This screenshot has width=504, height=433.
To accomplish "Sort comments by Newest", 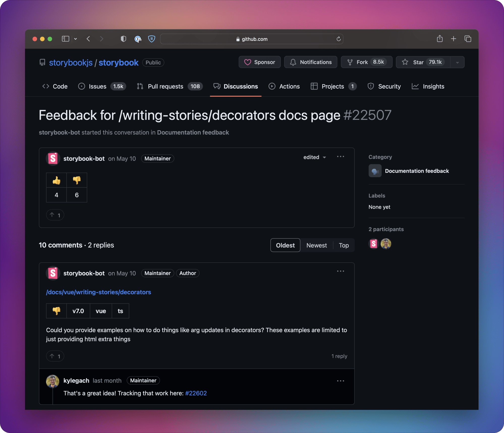I will coord(316,245).
